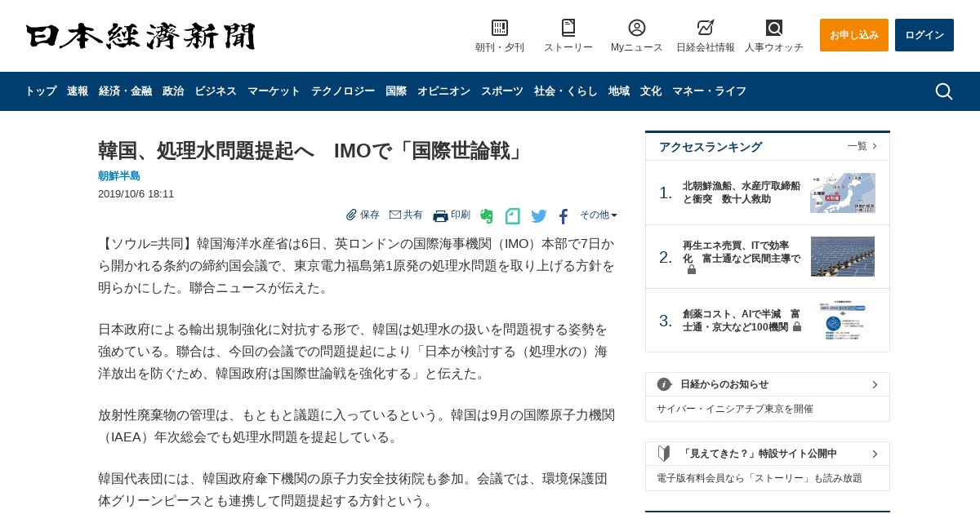980x514 pixels.
Task: Open Myニュース profile icon
Action: [x=637, y=28]
